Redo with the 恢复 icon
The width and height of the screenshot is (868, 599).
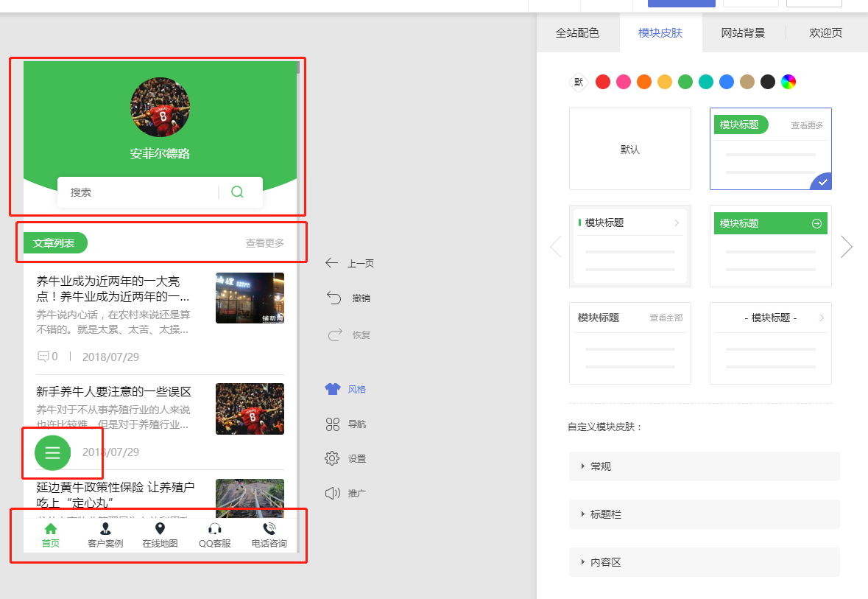click(335, 334)
